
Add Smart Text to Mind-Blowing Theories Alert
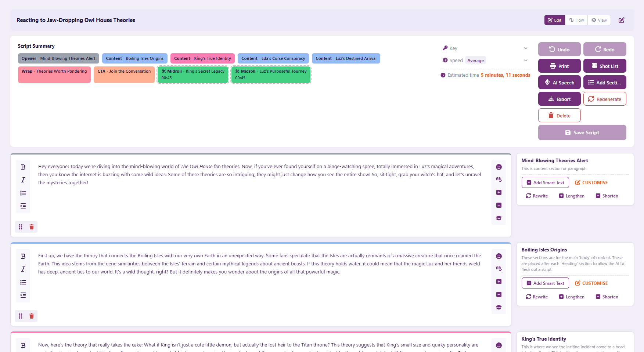[545, 182]
